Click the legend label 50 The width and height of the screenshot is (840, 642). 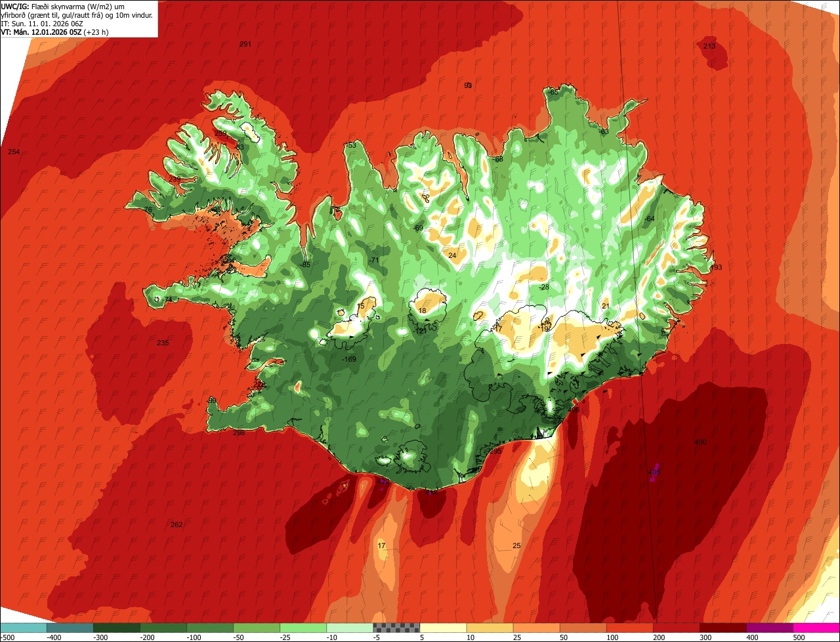564,637
